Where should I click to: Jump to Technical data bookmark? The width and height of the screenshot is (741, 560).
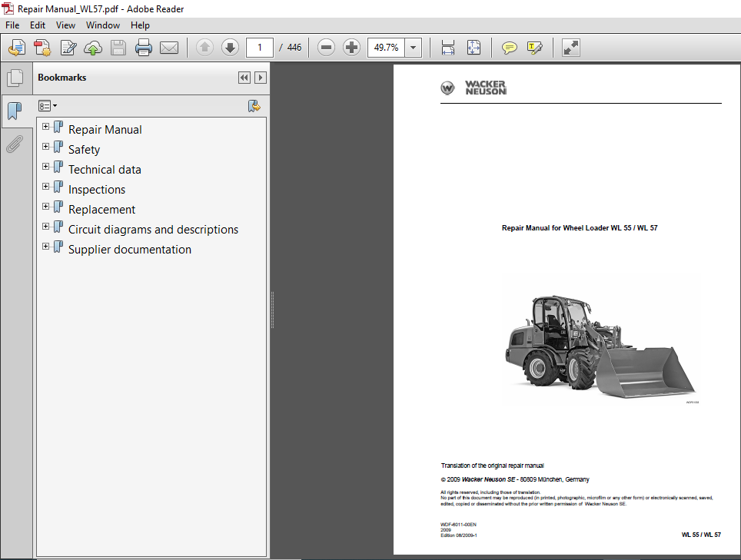[x=105, y=170]
